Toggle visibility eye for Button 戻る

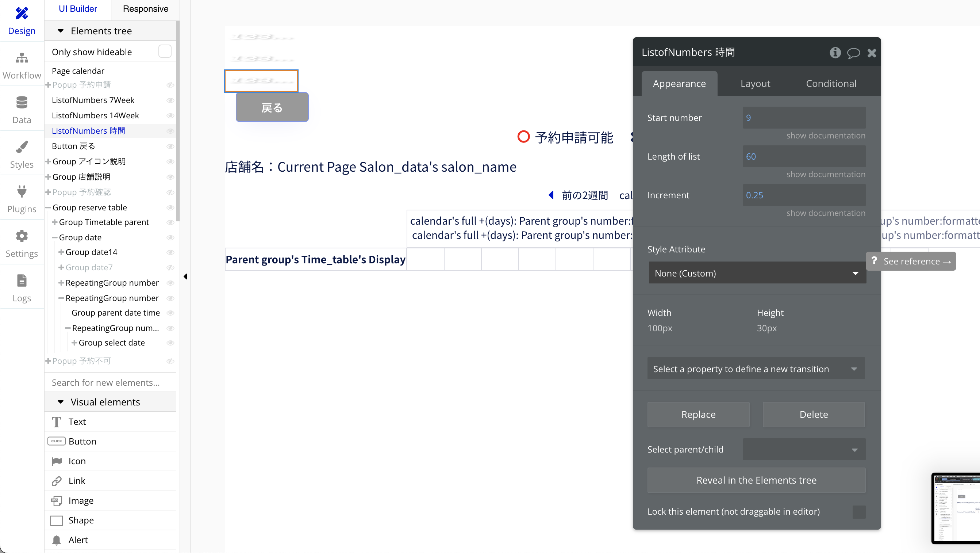170,146
